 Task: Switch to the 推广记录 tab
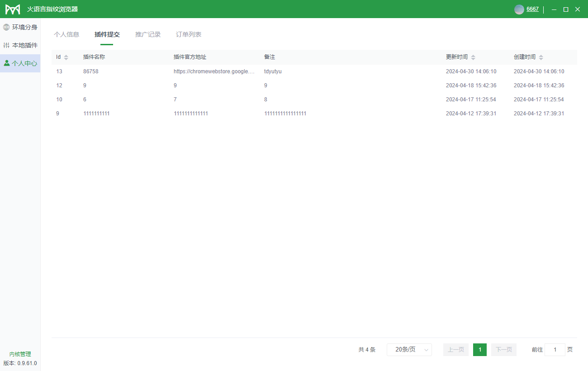click(148, 34)
